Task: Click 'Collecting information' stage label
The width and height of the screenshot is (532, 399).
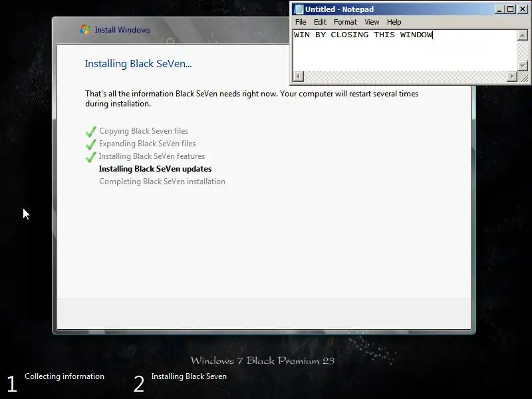Action: [65, 376]
